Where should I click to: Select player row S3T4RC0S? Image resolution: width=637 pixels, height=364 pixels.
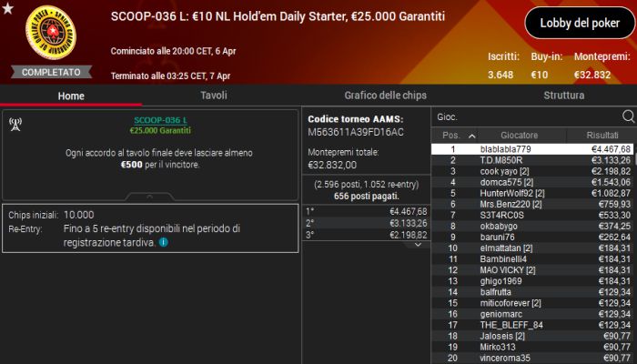tap(532, 215)
